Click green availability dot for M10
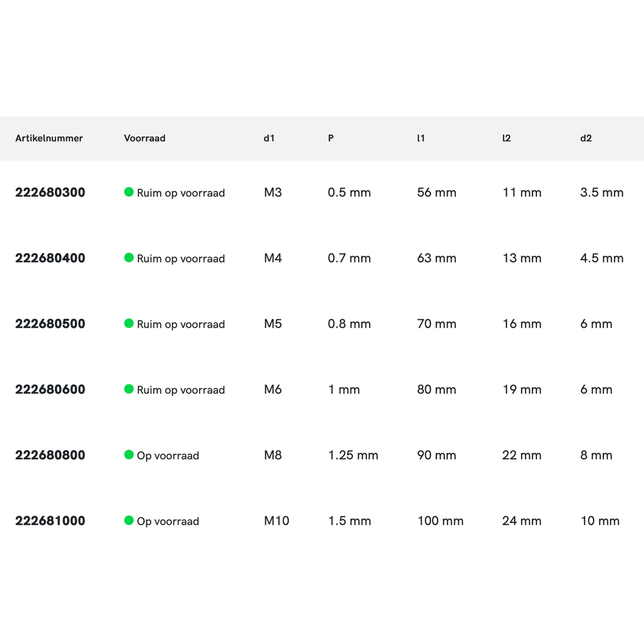The height and width of the screenshot is (644, 644). pos(129,520)
